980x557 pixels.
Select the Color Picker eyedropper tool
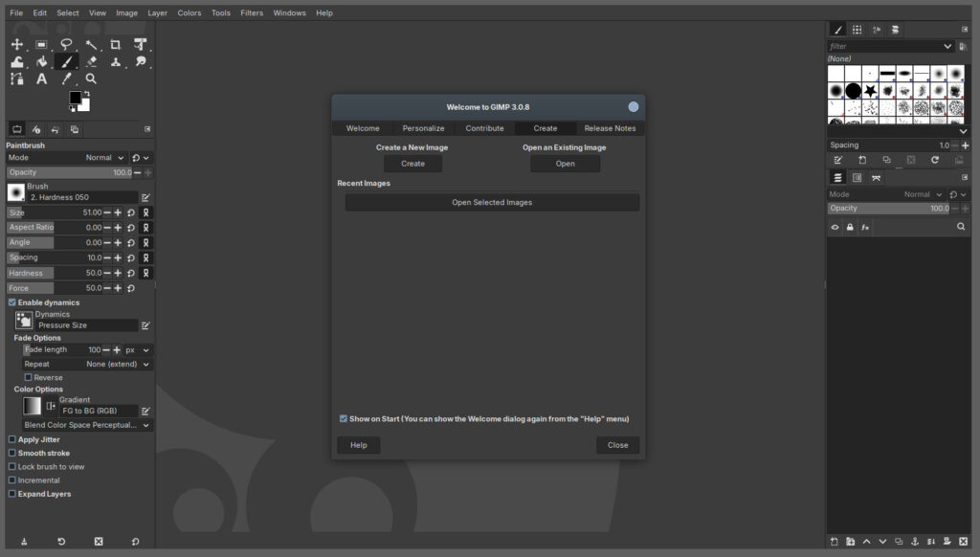[66, 79]
